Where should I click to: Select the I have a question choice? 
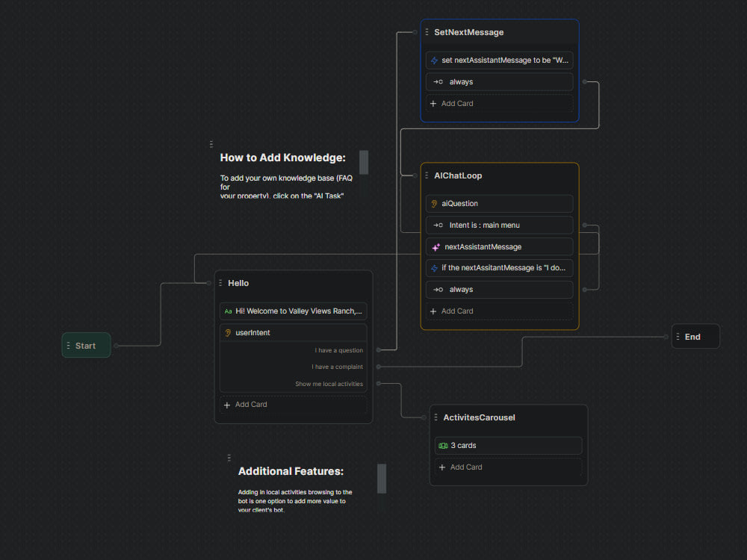[338, 350]
